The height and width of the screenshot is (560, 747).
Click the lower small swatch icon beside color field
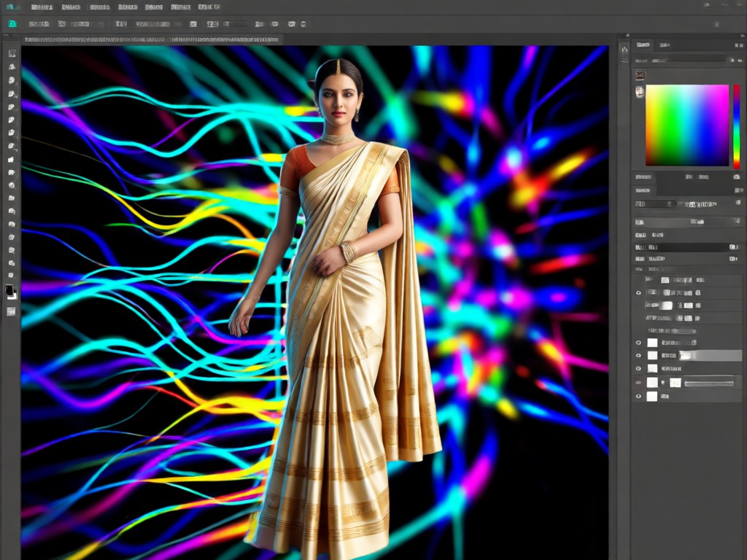tap(640, 92)
